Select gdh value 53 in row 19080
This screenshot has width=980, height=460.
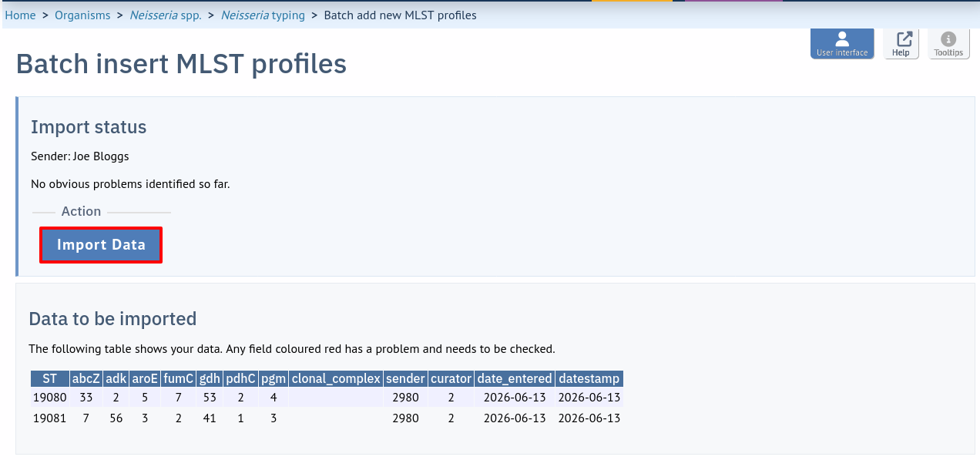210,398
